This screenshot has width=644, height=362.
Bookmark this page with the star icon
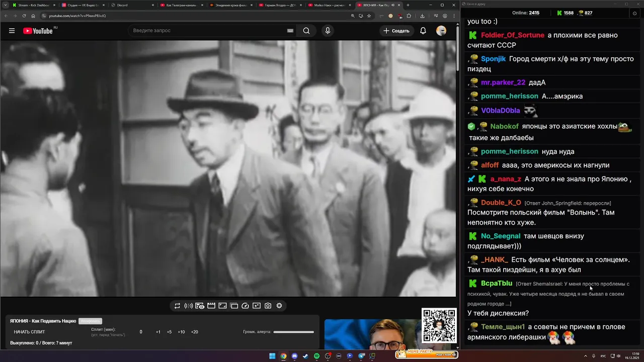(x=369, y=16)
